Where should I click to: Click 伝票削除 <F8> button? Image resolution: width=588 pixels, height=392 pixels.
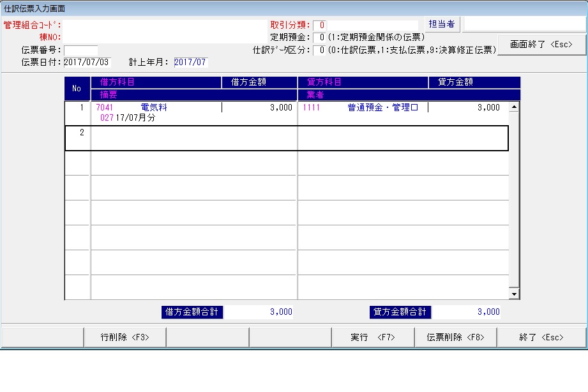[455, 338]
